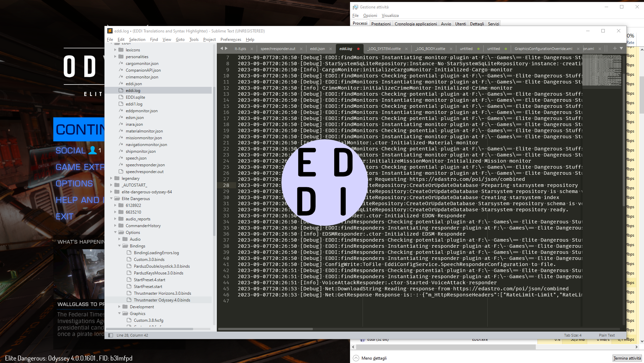
Task: Click the BindingLoadingErrors.log file icon
Action: pos(129,252)
